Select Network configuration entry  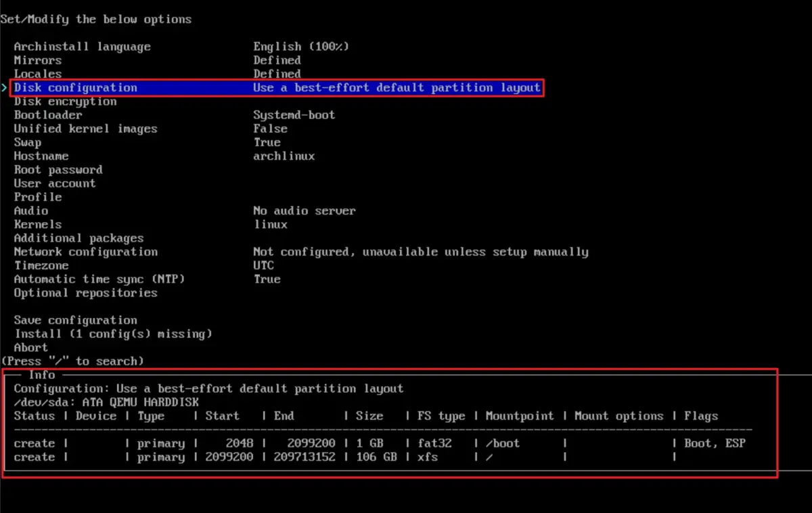pos(85,252)
